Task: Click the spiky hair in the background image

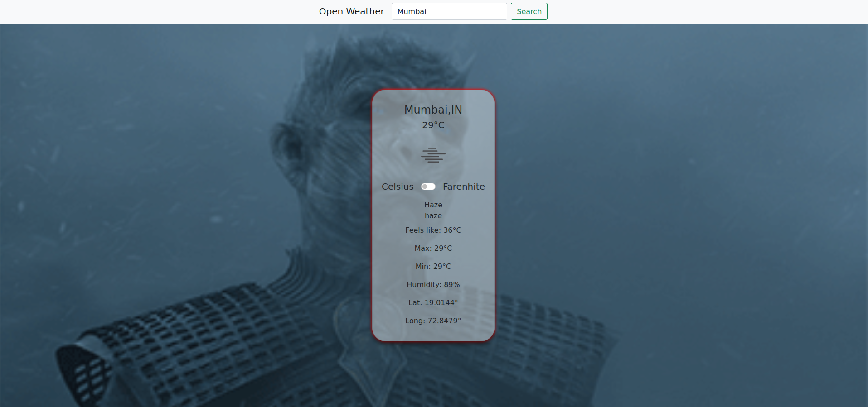Action: 363,54
